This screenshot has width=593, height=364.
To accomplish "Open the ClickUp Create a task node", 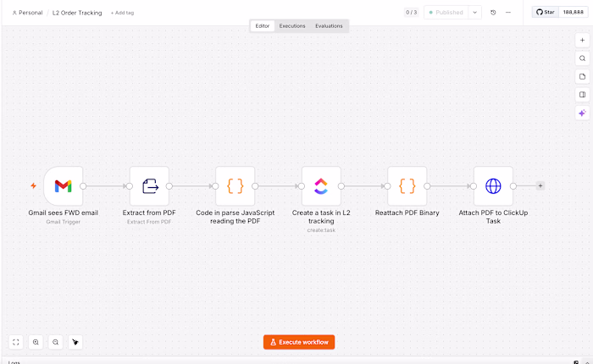I will pos(321,186).
